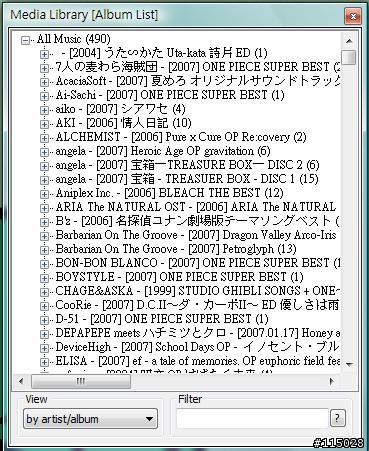Select 7人の麦わら海賊団 ONE PIECE SUPER BEST
Screen dimensions: 369x451
tap(198, 67)
